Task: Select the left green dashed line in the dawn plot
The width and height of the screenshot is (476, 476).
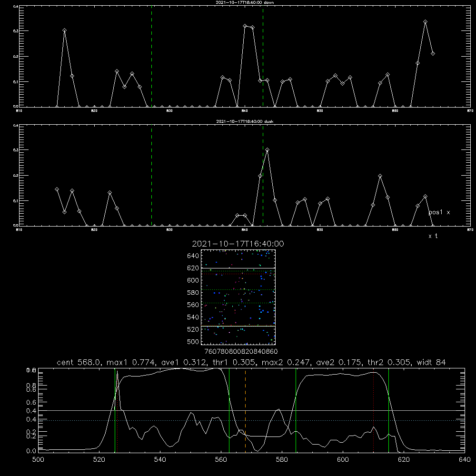Action: (x=151, y=56)
